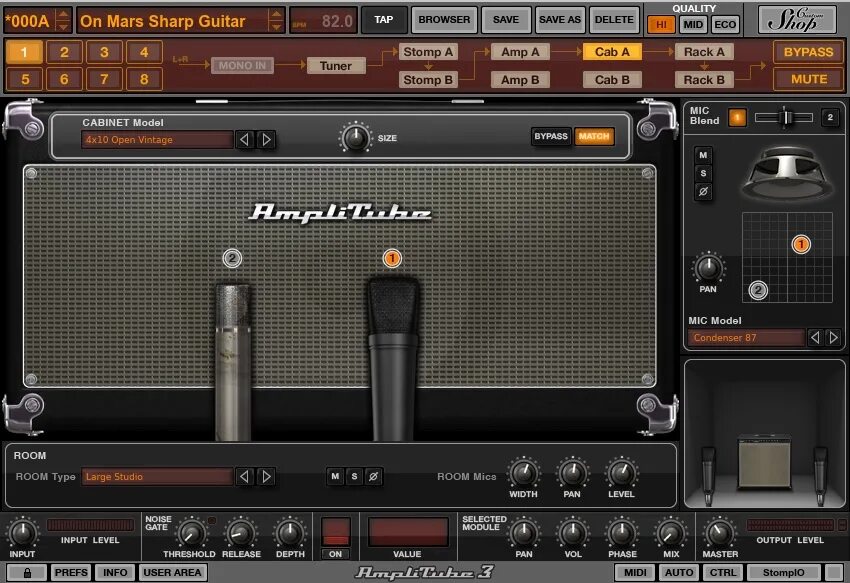
Task: Click the MASTER knob
Action: click(719, 534)
